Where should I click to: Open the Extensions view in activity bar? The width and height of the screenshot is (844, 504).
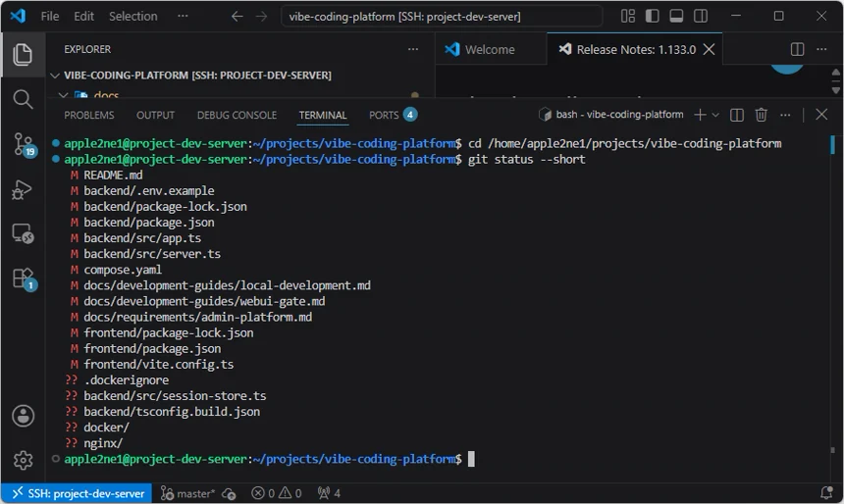(24, 278)
